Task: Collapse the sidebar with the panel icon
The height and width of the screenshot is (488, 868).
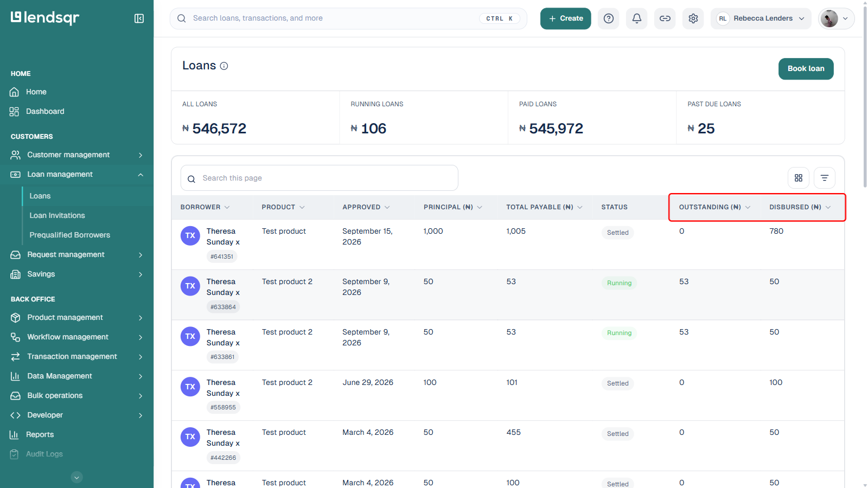Action: (139, 18)
